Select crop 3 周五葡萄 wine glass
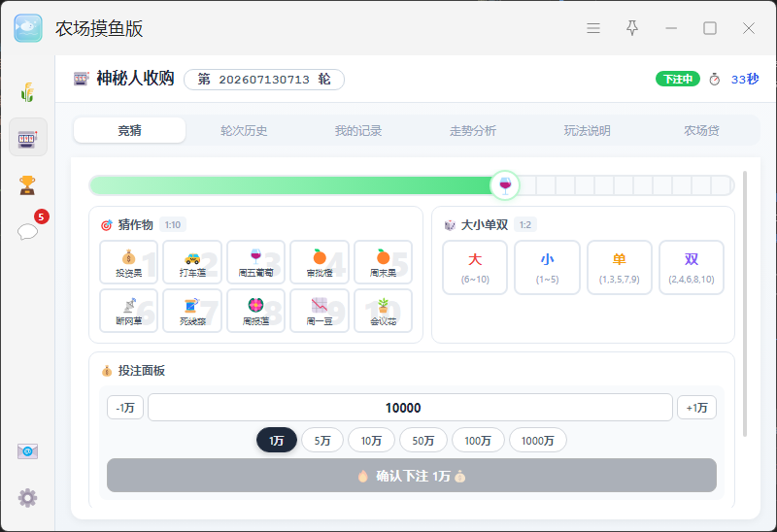Screen dimensions: 777x532 point(255,262)
